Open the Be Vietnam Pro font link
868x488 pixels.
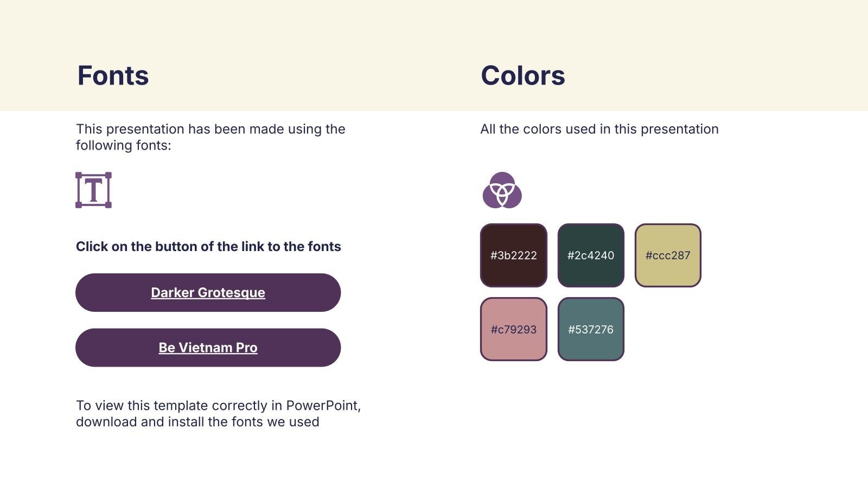(x=208, y=348)
